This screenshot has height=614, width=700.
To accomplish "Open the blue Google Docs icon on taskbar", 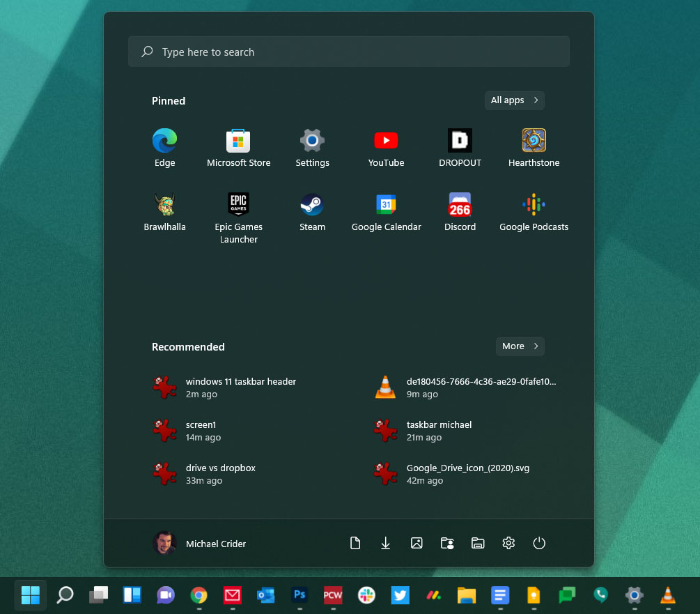I will point(500,595).
